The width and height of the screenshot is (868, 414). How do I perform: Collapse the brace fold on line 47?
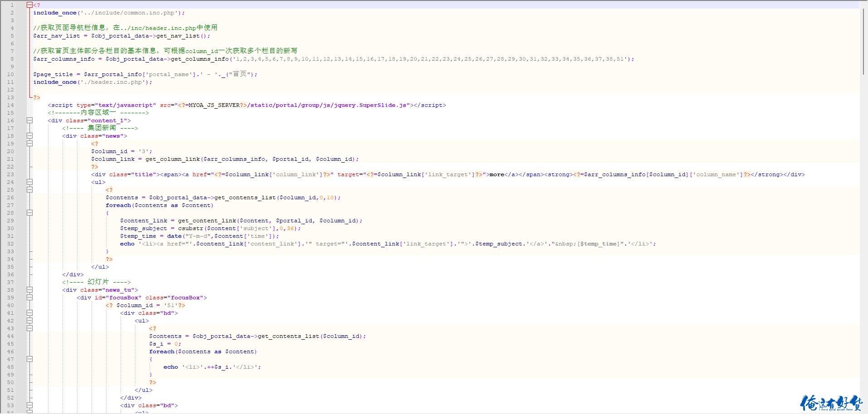pos(29,359)
